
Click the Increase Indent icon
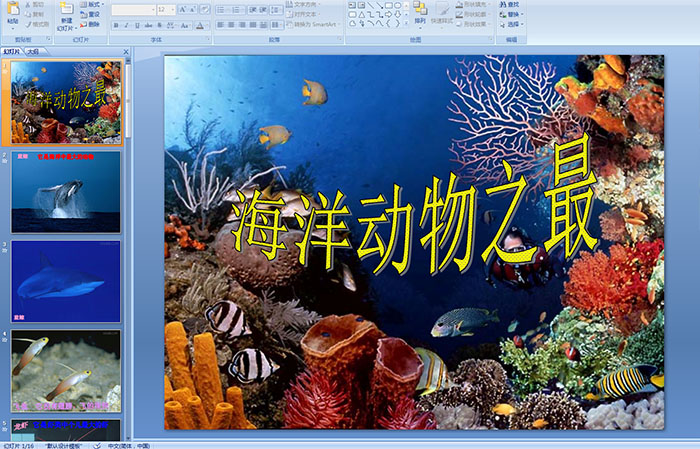[x=263, y=9]
